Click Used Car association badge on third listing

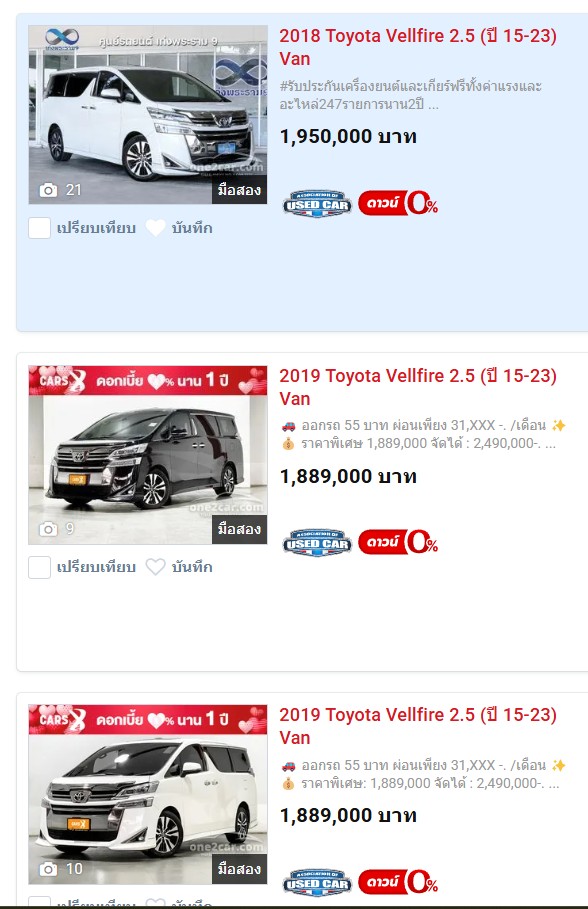pos(317,882)
